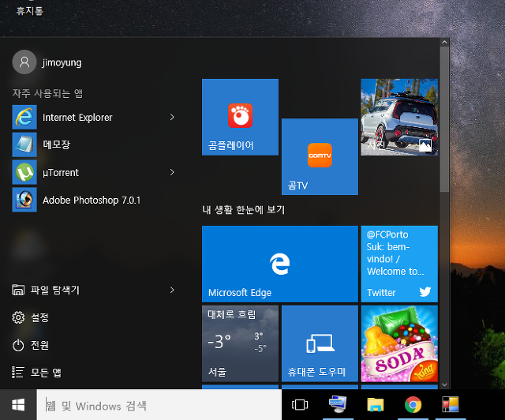
Task: Focus the 웹 및 Windows 검색 box
Action: click(159, 405)
